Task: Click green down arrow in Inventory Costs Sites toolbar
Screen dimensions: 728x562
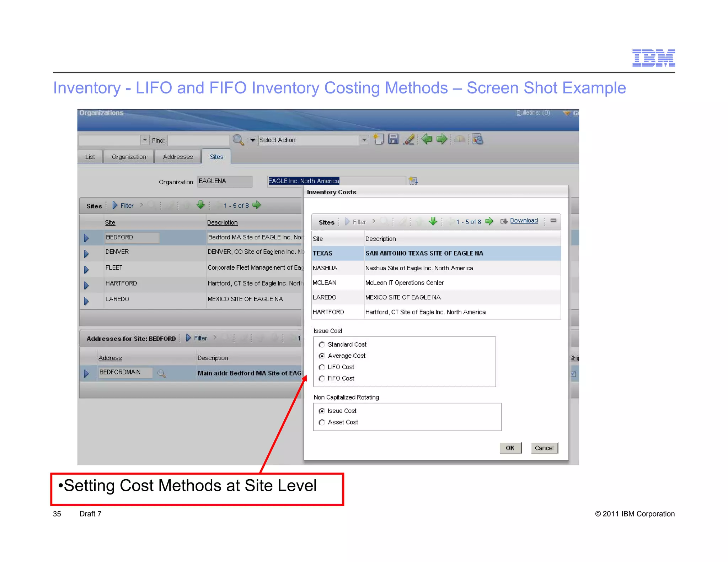Action: pyautogui.click(x=433, y=221)
